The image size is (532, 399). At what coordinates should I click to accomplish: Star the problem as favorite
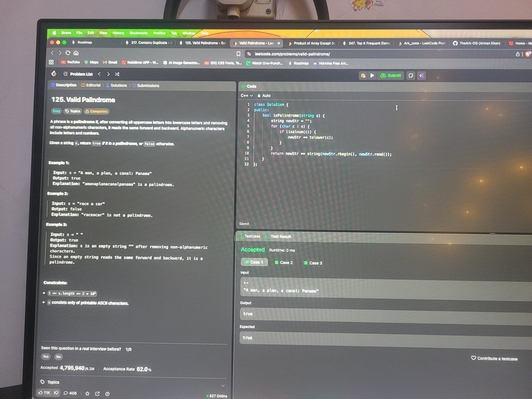coord(87,394)
